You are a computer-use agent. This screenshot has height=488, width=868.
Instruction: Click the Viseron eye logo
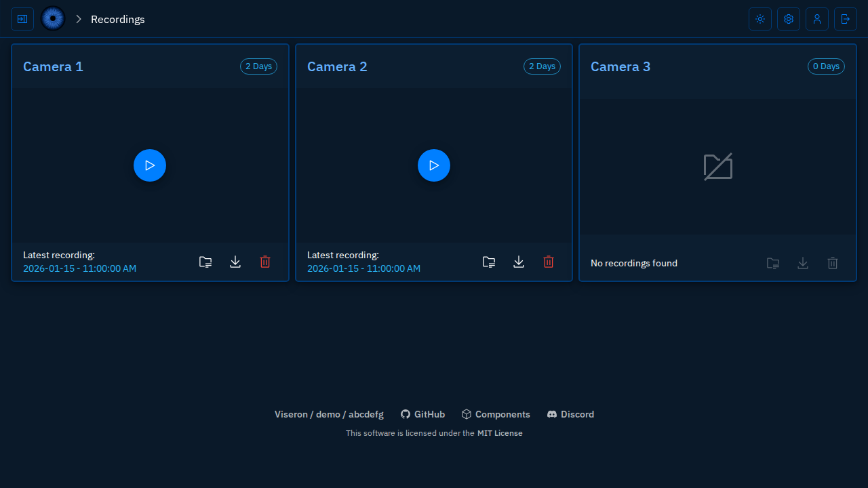click(53, 19)
